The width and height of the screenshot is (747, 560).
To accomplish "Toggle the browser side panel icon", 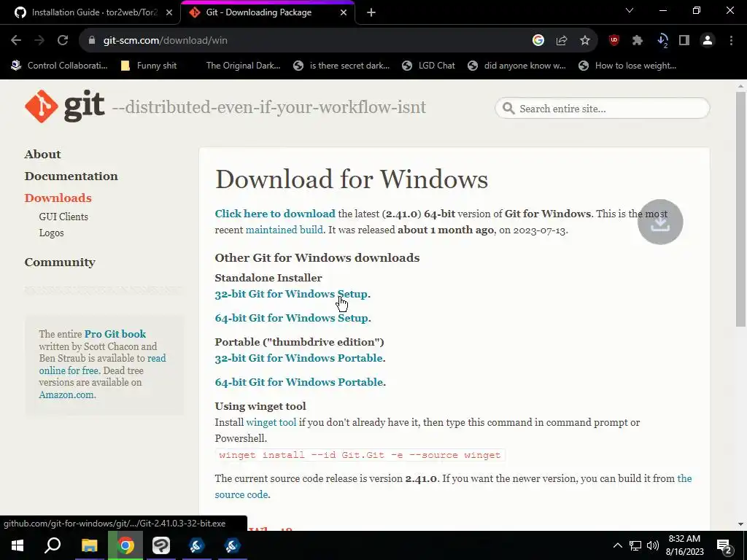I will pyautogui.click(x=684, y=41).
